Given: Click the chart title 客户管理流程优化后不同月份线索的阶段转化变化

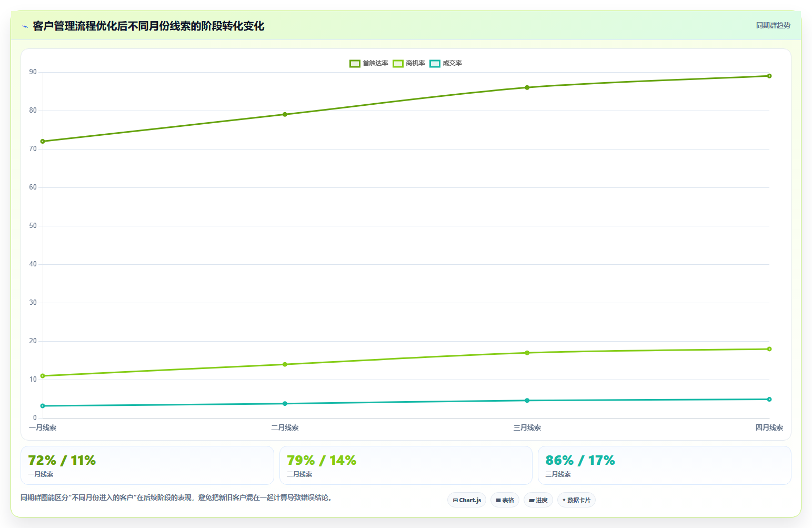Looking at the screenshot, I should coord(148,26).
